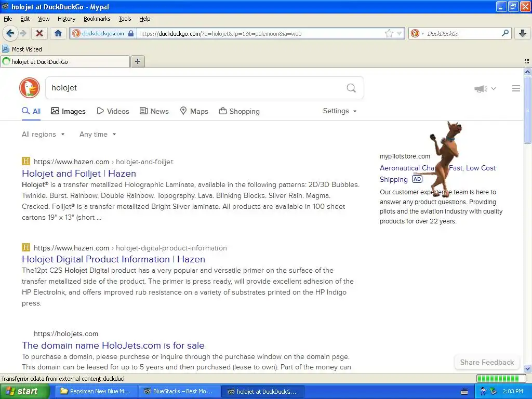
Task: Click the Share Feedback button
Action: [487, 362]
